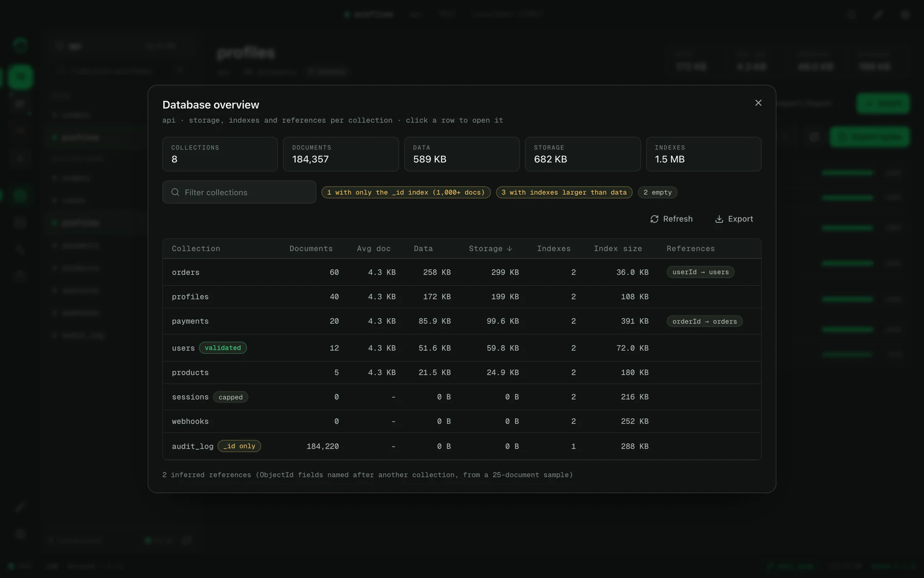Click the 'userId → users' reference tag

(700, 272)
